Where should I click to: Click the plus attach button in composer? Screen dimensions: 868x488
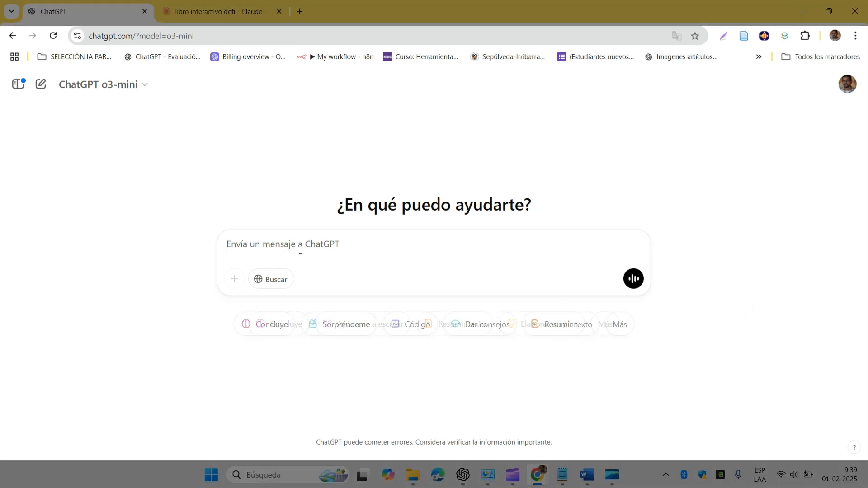coord(234,279)
